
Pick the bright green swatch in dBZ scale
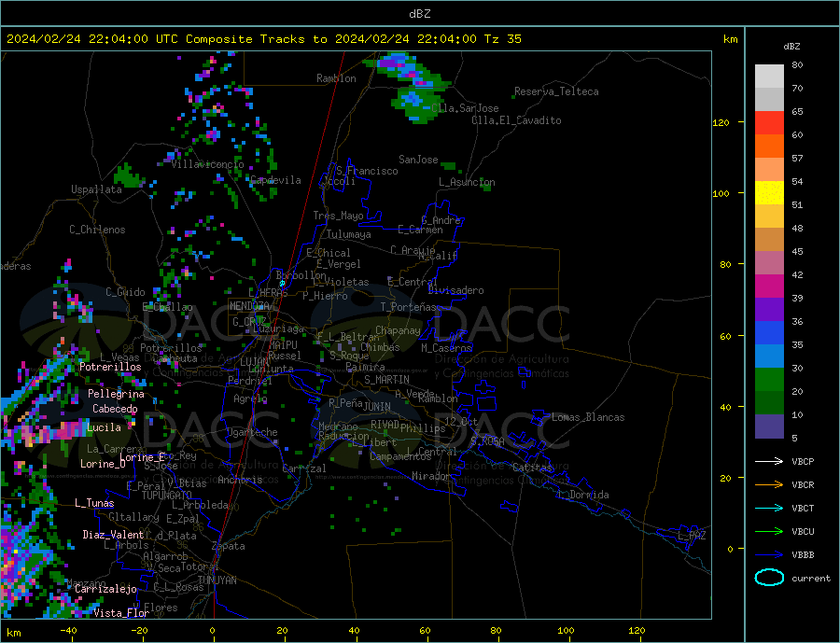point(769,380)
